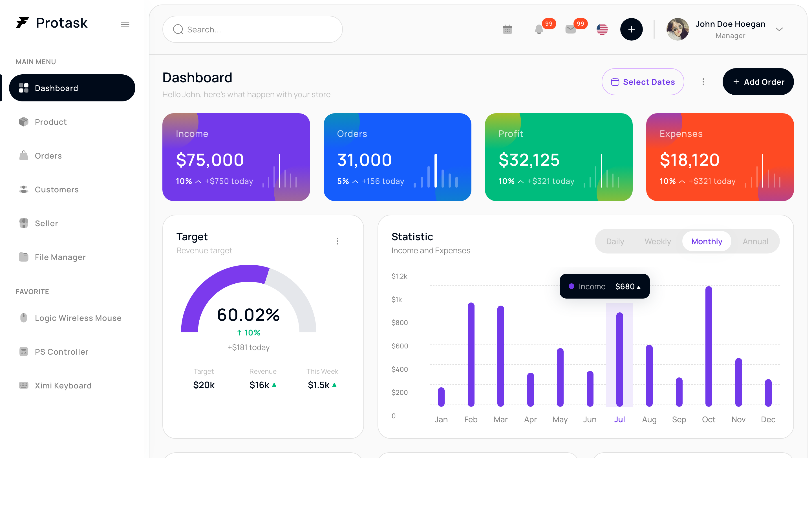Viewport: 812px width, 507px height.
Task: Click the hamburger menu icon beside Protask
Action: click(125, 25)
